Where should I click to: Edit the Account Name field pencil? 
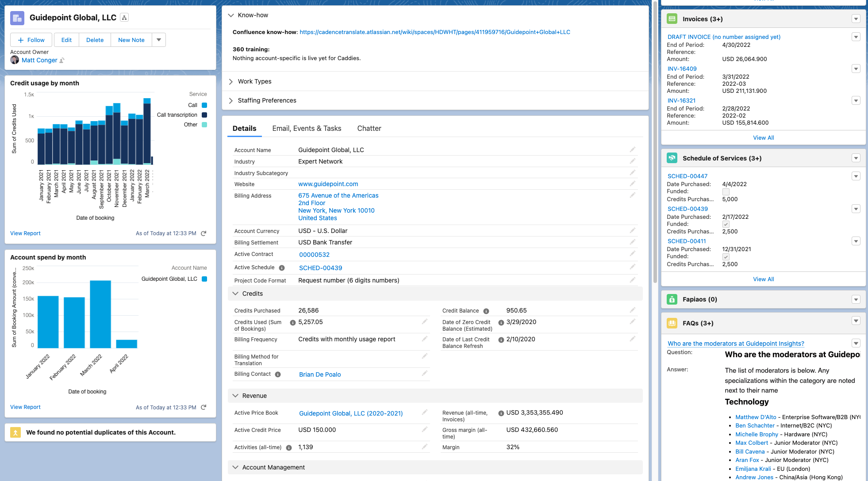coord(633,150)
